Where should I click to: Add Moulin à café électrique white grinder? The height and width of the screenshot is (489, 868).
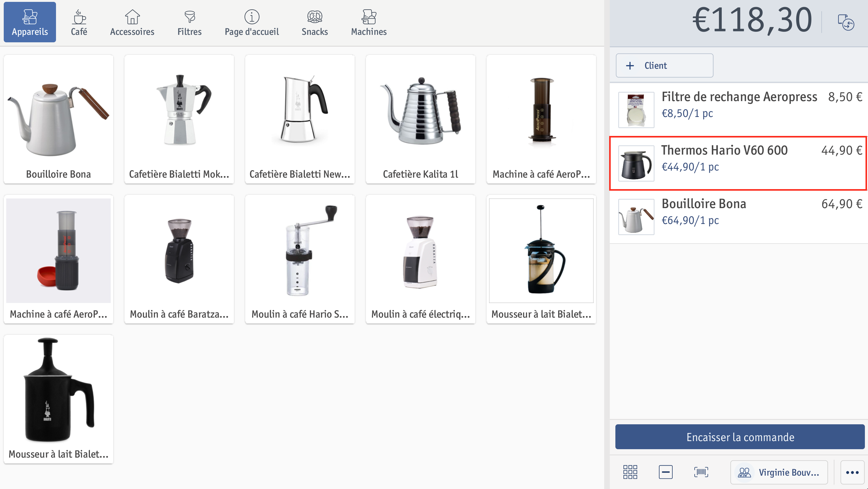pyautogui.click(x=421, y=259)
